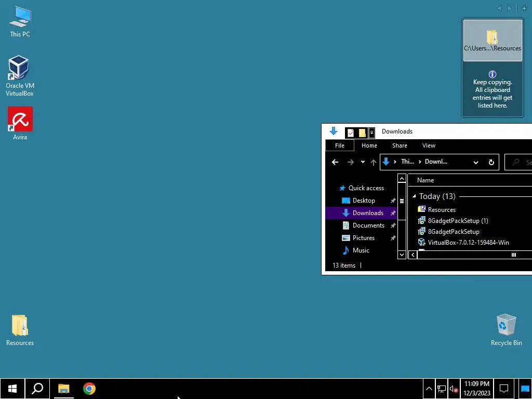Viewport: 532px width, 399px height.
Task: Click the search box in Explorer
Action: [x=518, y=162]
